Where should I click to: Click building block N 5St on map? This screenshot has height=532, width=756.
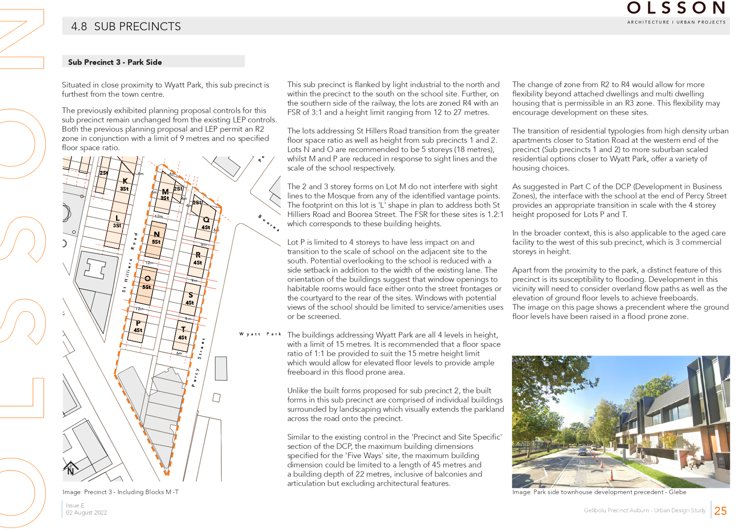pos(156,239)
